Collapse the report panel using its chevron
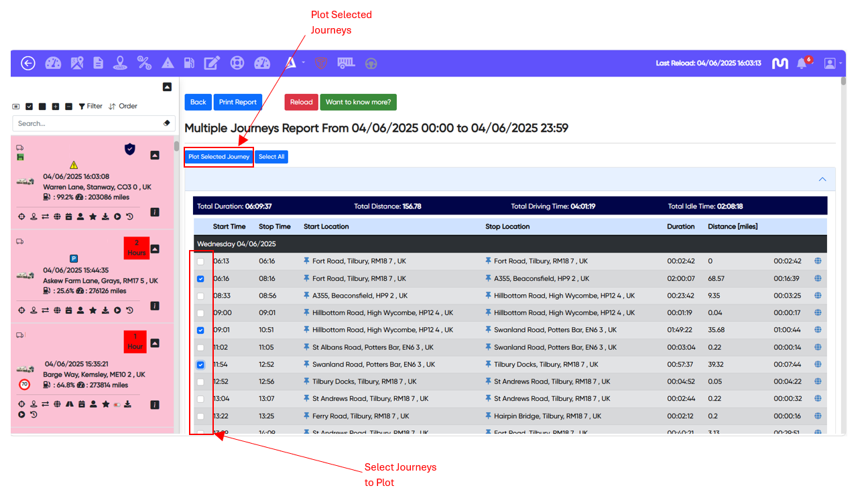 (x=822, y=180)
